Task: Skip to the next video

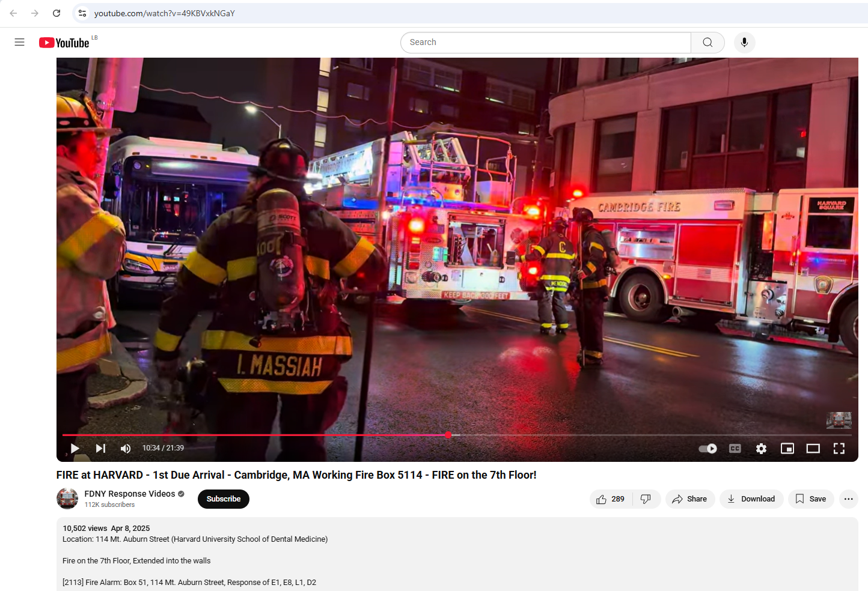Action: 100,449
